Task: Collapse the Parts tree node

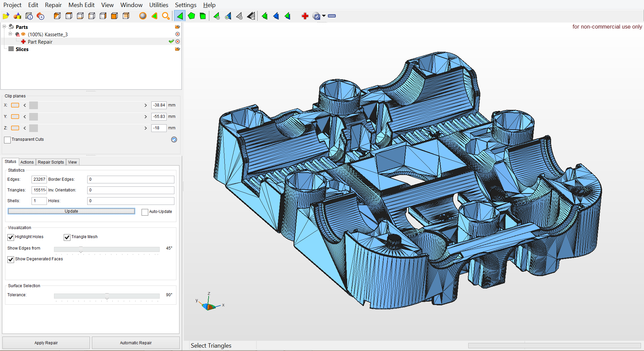Action: [x=4, y=27]
